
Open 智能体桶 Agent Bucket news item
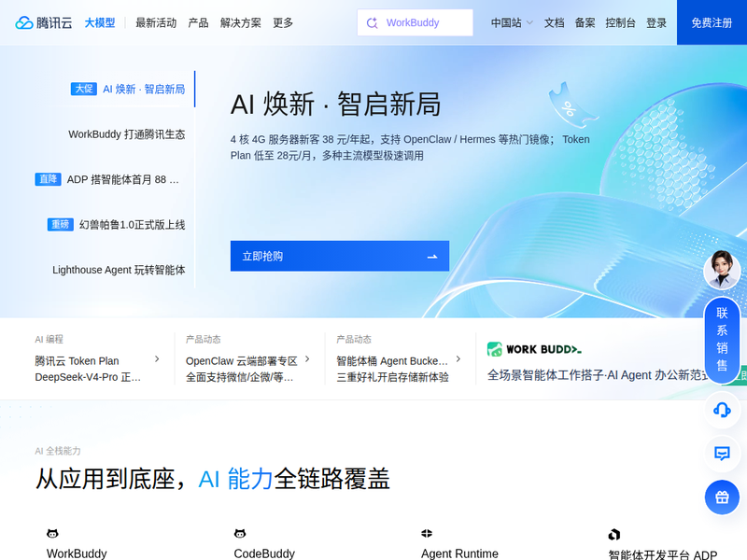(399, 369)
